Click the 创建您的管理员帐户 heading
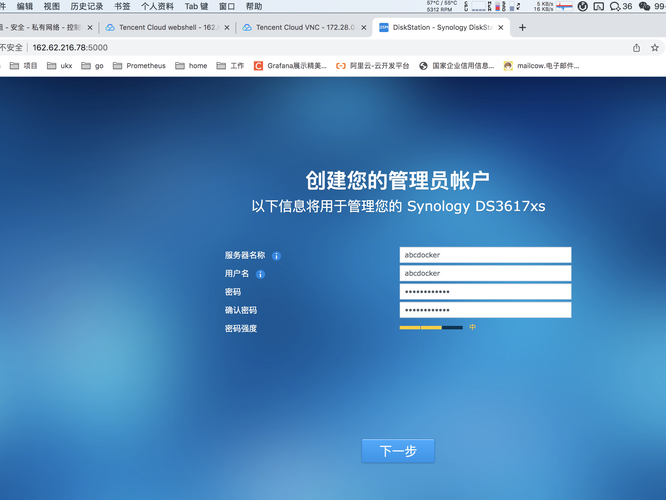 [x=398, y=181]
